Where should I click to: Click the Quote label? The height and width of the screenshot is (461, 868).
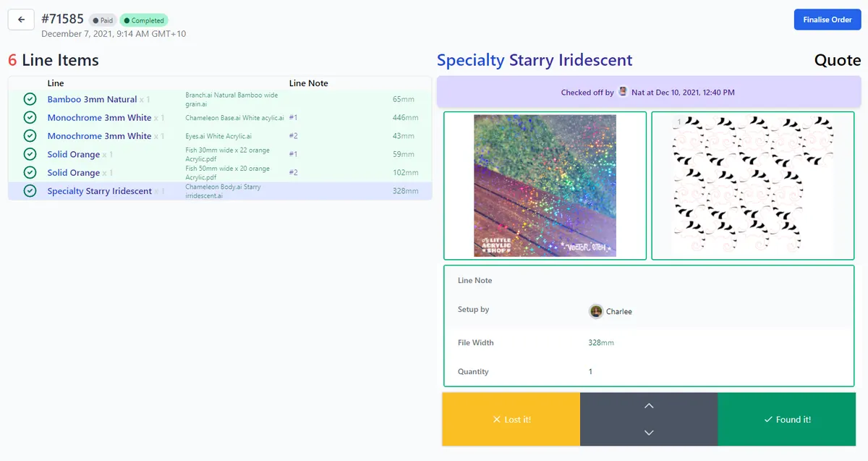(x=838, y=60)
